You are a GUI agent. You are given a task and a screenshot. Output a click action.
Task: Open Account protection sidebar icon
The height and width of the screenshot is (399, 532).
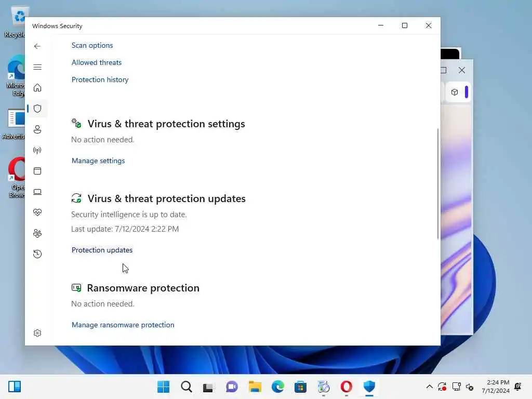pos(37,129)
